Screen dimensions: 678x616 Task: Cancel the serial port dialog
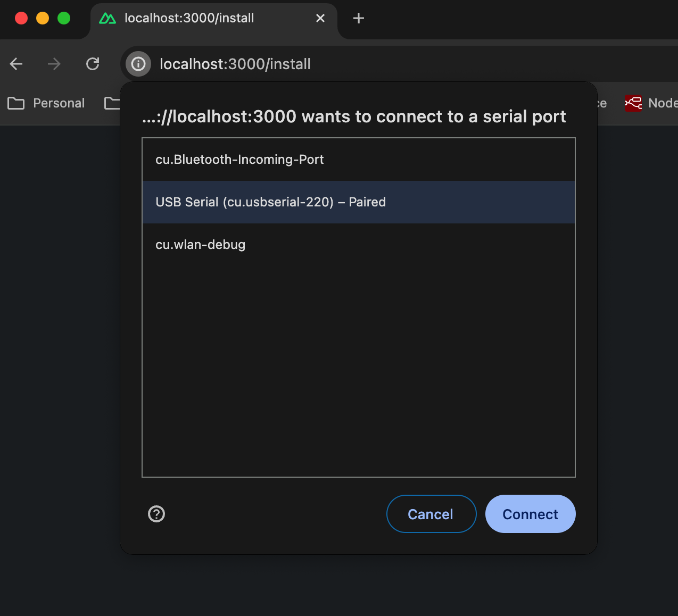(x=431, y=514)
